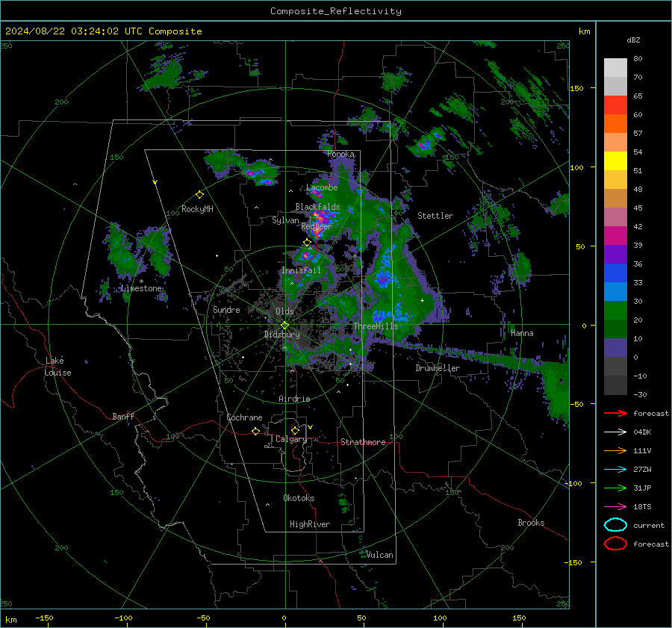This screenshot has width=672, height=628.
Task: Pick the light gray swatch between 80 and 70 dBZ
Action: [615, 68]
